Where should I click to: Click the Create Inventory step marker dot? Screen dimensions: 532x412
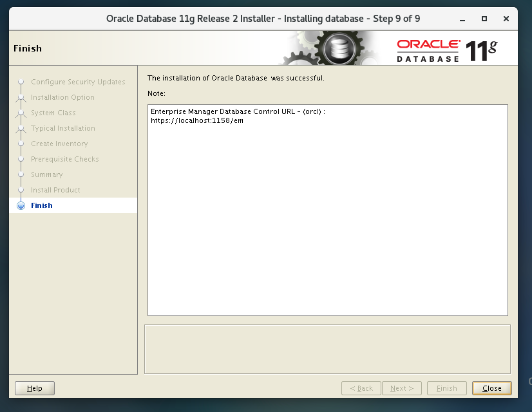(x=21, y=144)
